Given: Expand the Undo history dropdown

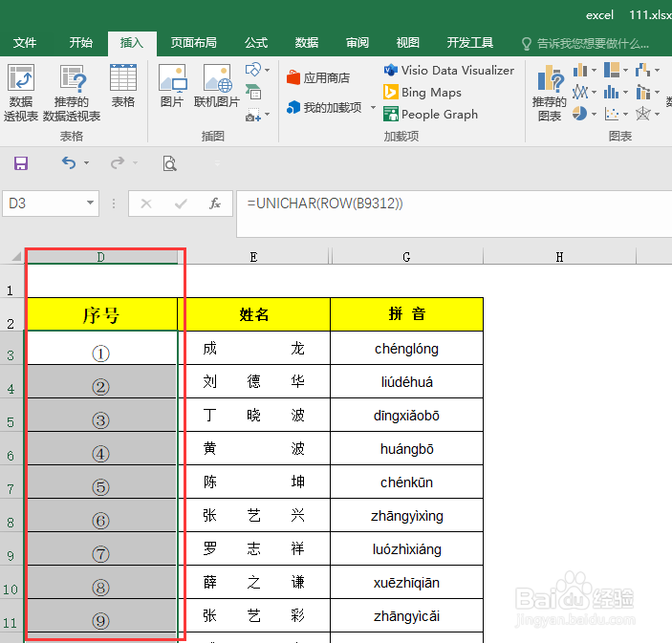Looking at the screenshot, I should [87, 162].
